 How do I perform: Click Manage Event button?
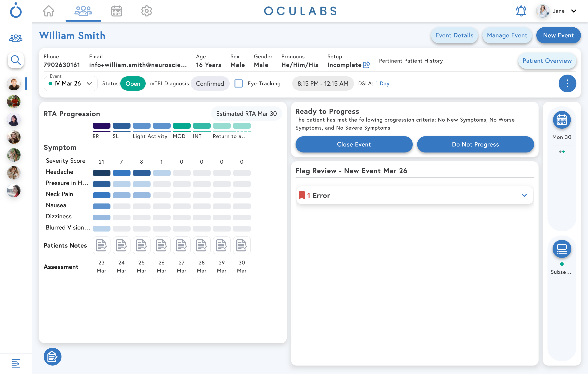(x=507, y=35)
